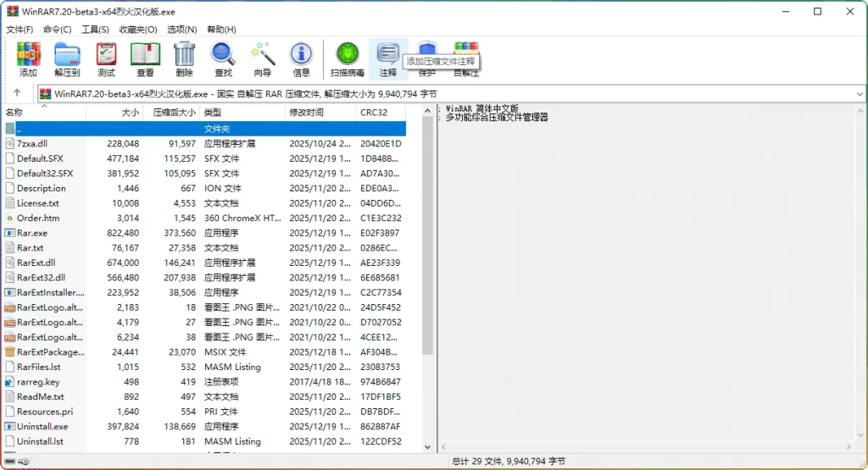Select the parent folder '..' row
Screen dimensions: 868x470
[205, 128]
